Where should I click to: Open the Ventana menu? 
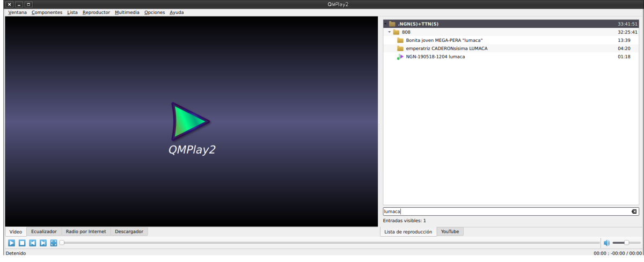[x=18, y=12]
